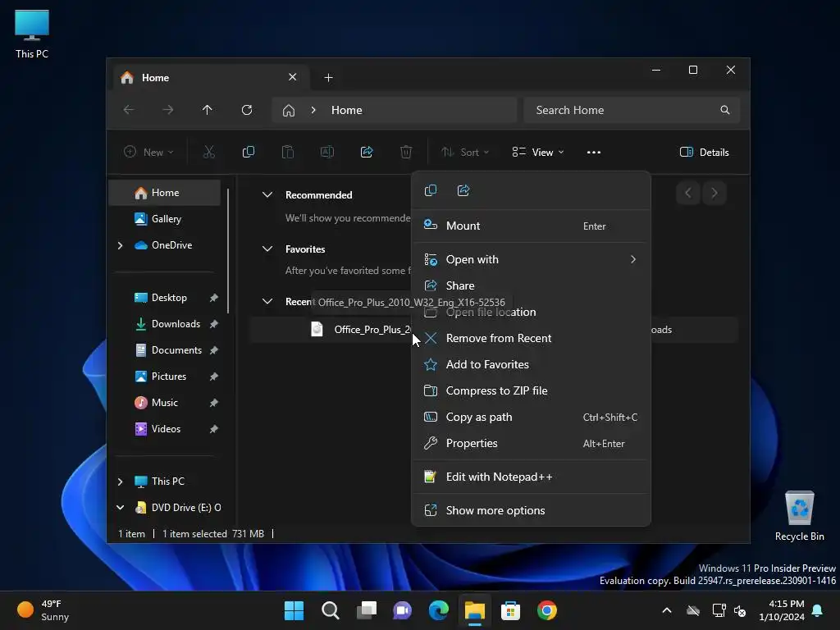Choose Edit with Notepad++
This screenshot has width=840, height=630.
[x=531, y=477]
